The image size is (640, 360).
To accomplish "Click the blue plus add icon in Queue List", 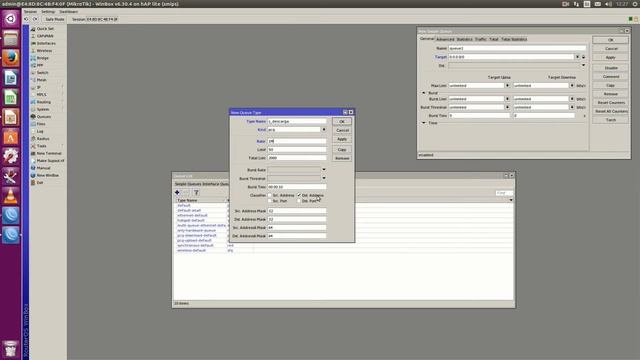I will pyautogui.click(x=177, y=192).
